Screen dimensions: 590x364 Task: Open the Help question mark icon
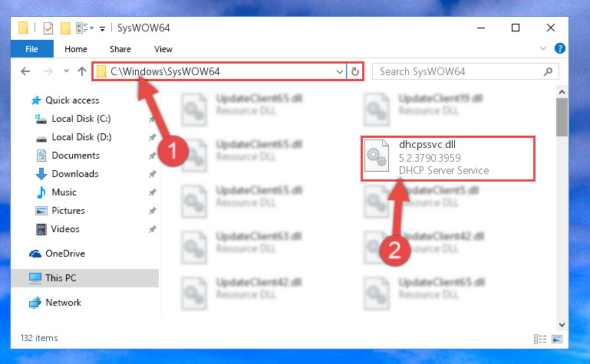pos(559,48)
